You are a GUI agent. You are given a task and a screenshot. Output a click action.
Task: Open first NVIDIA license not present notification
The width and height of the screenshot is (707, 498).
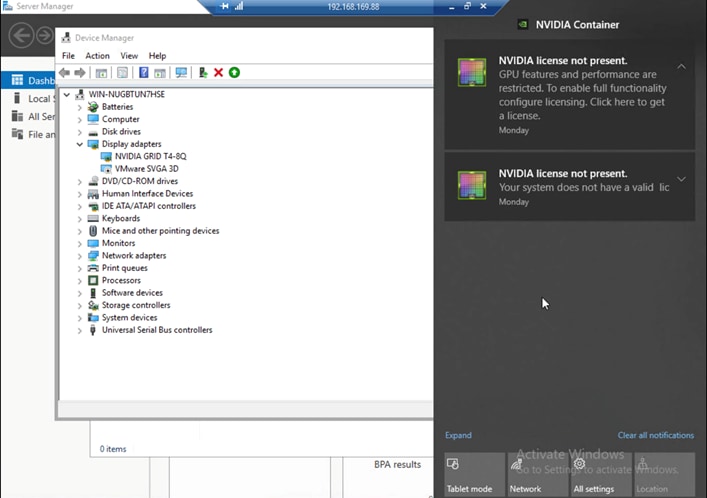coord(569,95)
